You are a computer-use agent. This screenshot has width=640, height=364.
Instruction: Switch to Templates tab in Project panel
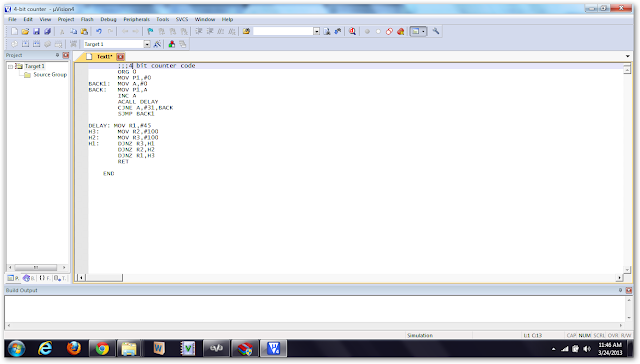60,278
